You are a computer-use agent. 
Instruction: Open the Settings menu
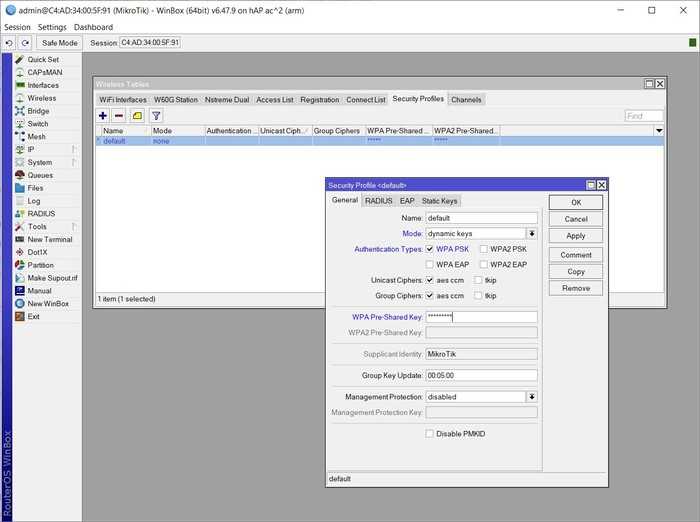pyautogui.click(x=52, y=27)
